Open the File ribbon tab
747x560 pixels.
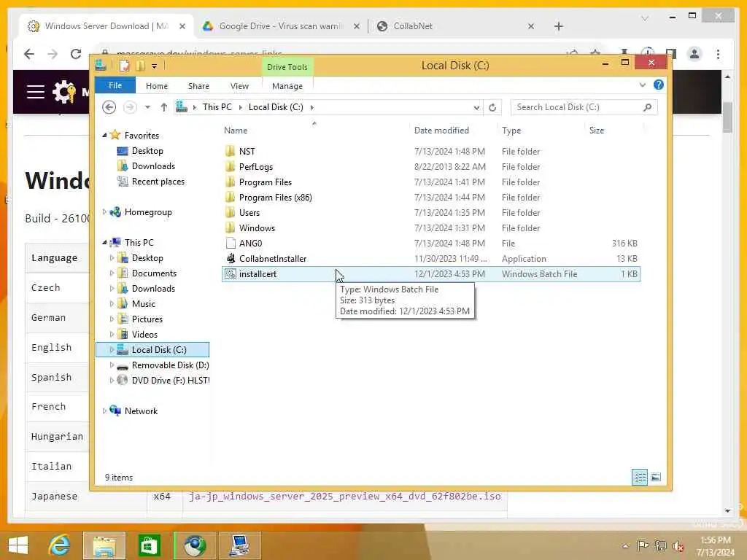tap(115, 85)
